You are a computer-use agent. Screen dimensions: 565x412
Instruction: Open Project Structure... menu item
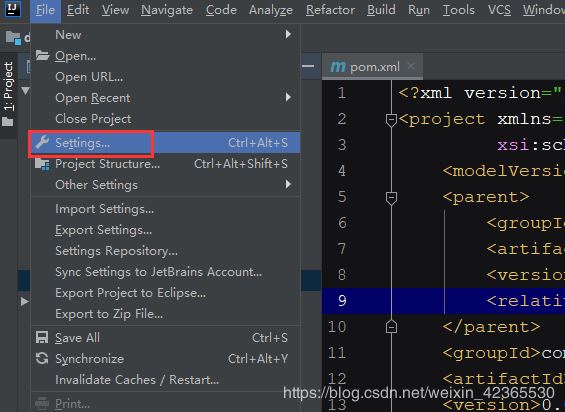coord(166,164)
